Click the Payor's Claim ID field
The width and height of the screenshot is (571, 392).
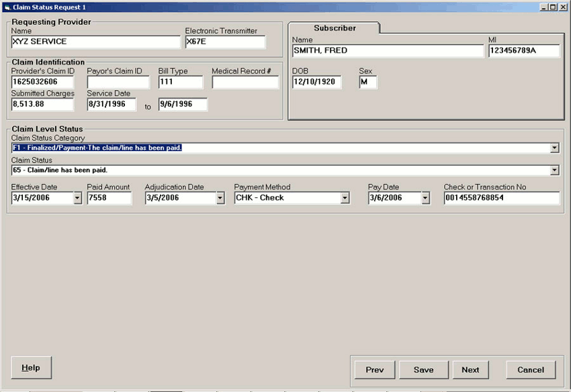pyautogui.click(x=118, y=81)
